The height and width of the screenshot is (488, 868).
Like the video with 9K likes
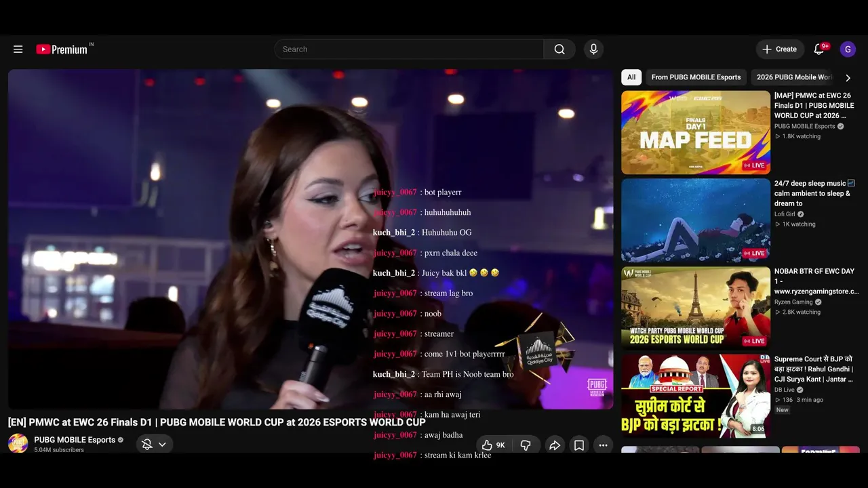pyautogui.click(x=494, y=445)
